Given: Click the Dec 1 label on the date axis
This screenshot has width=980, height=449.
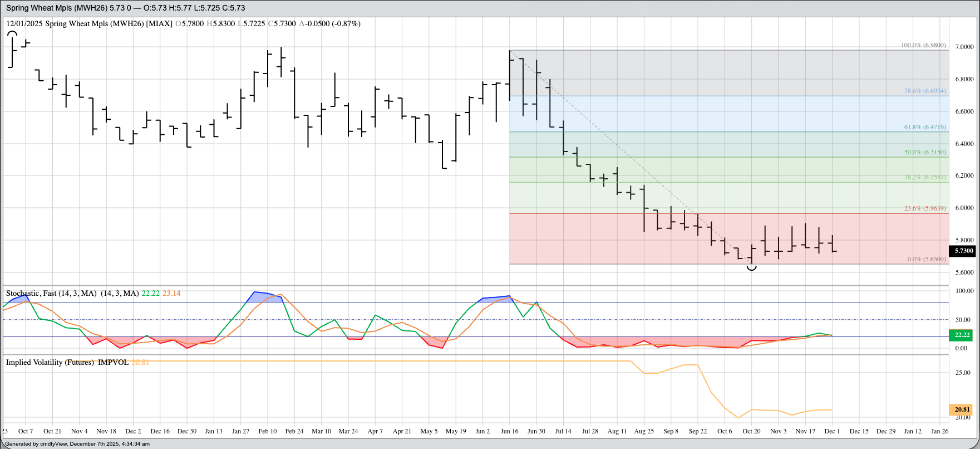Looking at the screenshot, I should click(x=832, y=431).
